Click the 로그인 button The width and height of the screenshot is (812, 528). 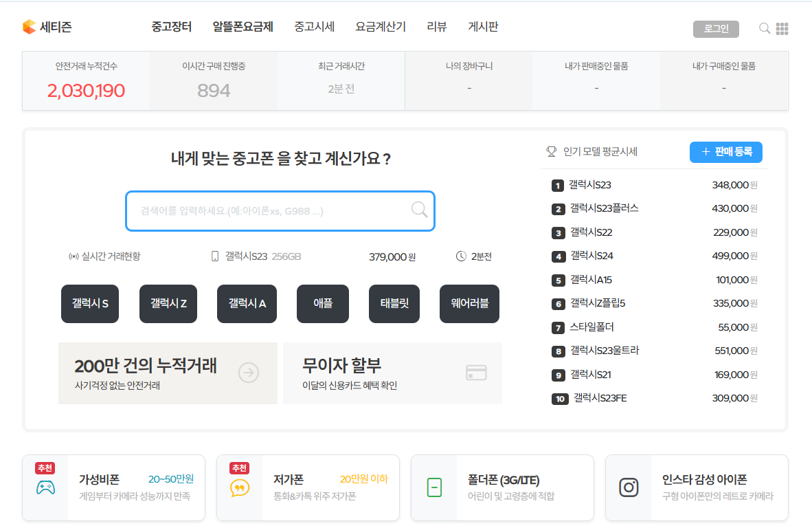pos(716,29)
